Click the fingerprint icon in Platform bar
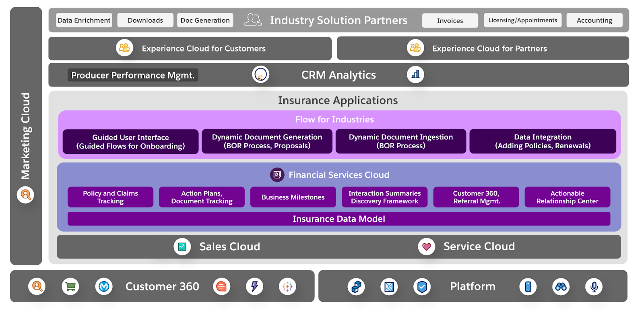 coord(389,287)
